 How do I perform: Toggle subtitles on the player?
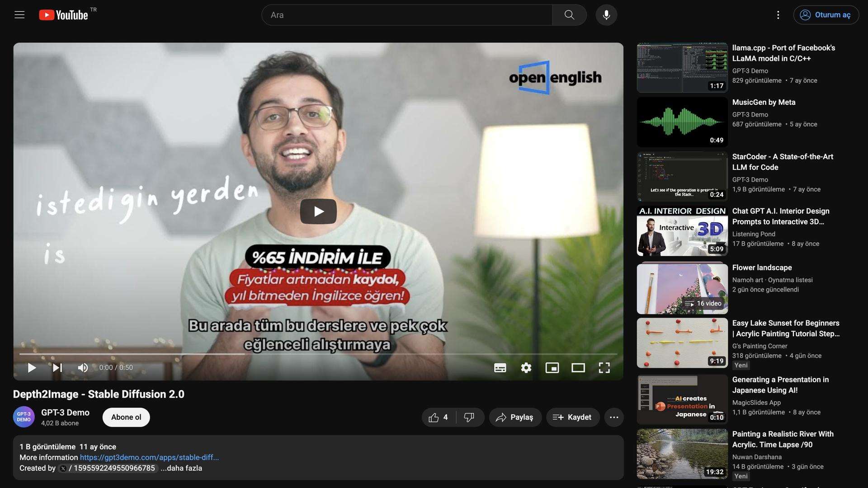pyautogui.click(x=500, y=368)
